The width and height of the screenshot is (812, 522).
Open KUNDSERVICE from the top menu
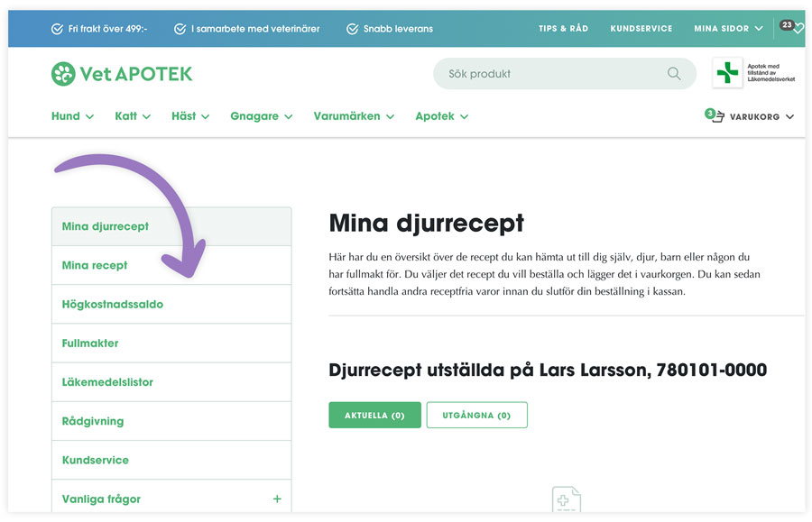pos(641,28)
